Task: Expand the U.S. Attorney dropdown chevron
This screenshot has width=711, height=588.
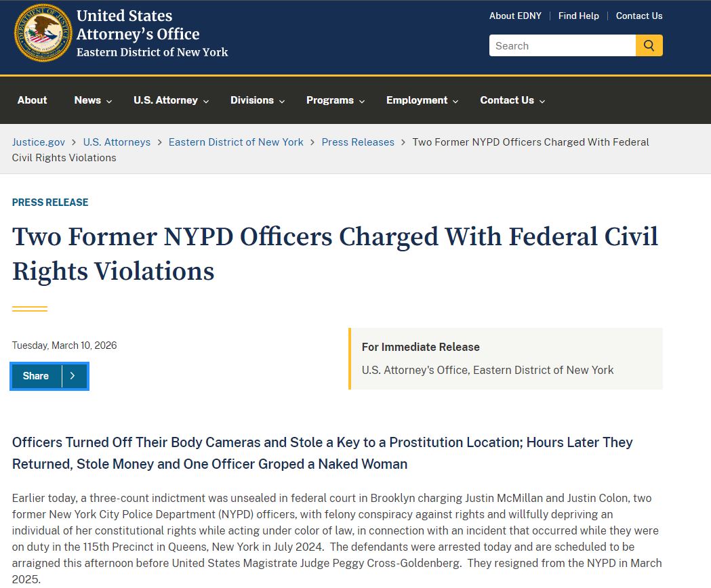Action: click(x=206, y=101)
